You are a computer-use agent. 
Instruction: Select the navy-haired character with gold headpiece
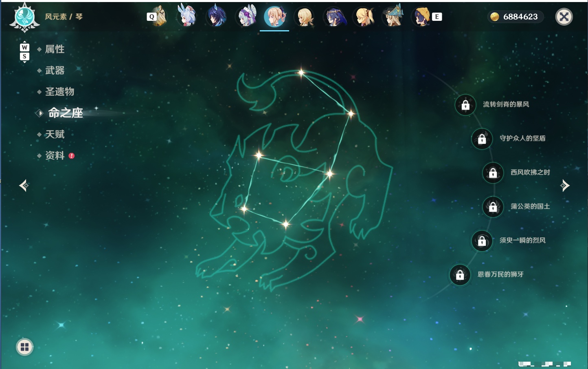(334, 17)
